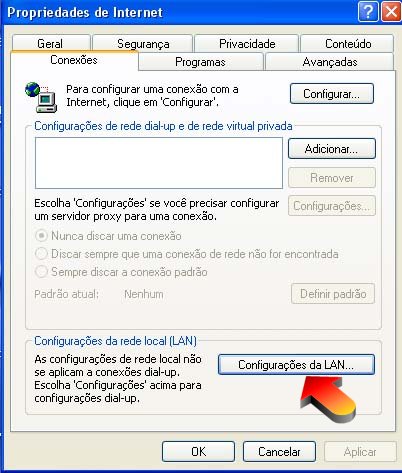Click the Definir padrão button
The width and height of the screenshot is (402, 473).
[x=333, y=294]
